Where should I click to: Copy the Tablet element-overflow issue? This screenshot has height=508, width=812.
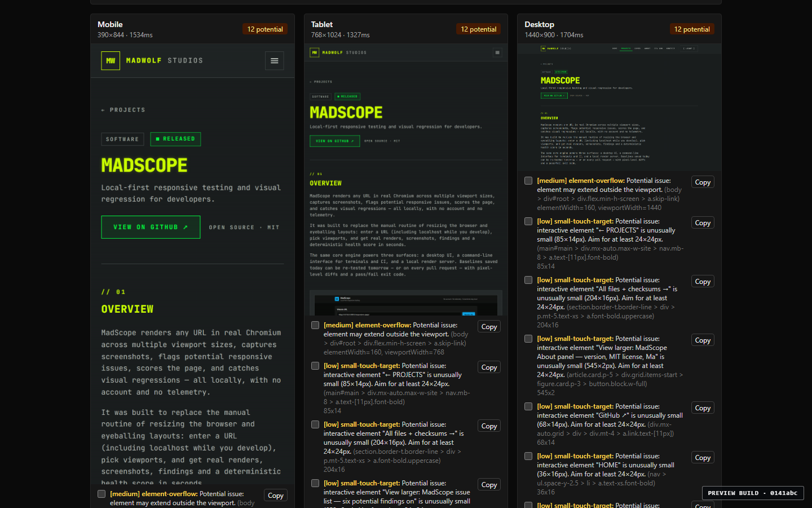[489, 327]
